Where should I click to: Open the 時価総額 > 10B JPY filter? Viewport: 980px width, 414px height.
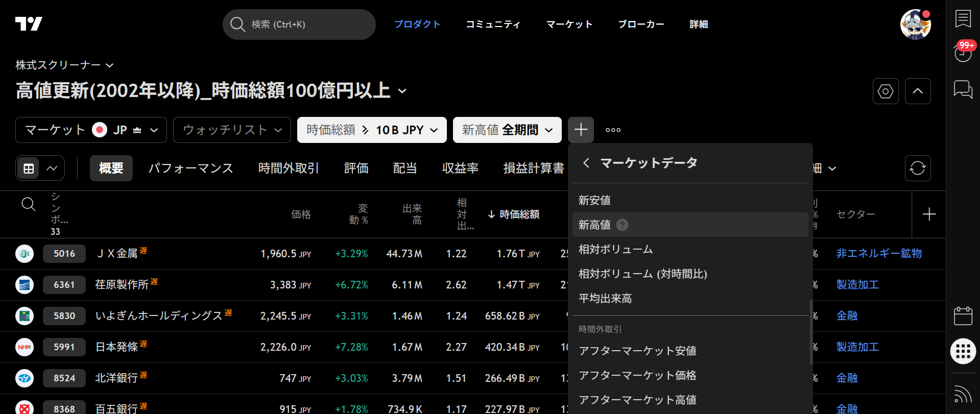click(371, 130)
